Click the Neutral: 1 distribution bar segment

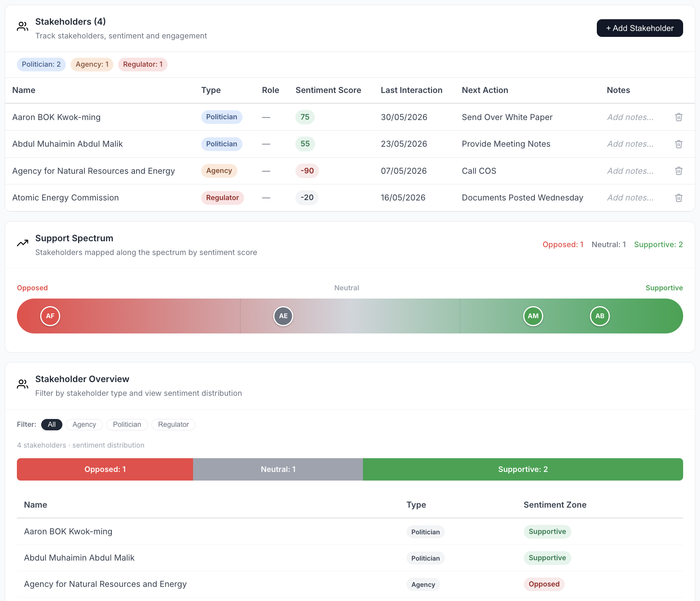click(278, 469)
